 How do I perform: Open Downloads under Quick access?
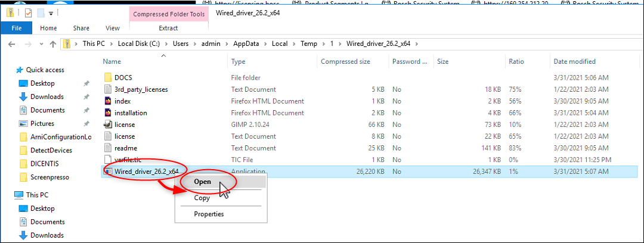point(47,97)
